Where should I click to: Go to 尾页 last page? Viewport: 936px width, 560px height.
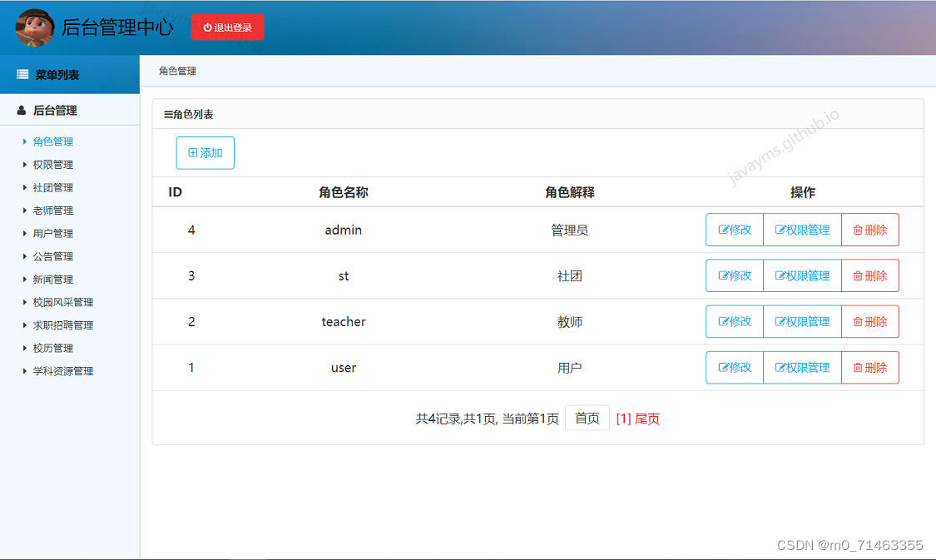pyautogui.click(x=647, y=419)
